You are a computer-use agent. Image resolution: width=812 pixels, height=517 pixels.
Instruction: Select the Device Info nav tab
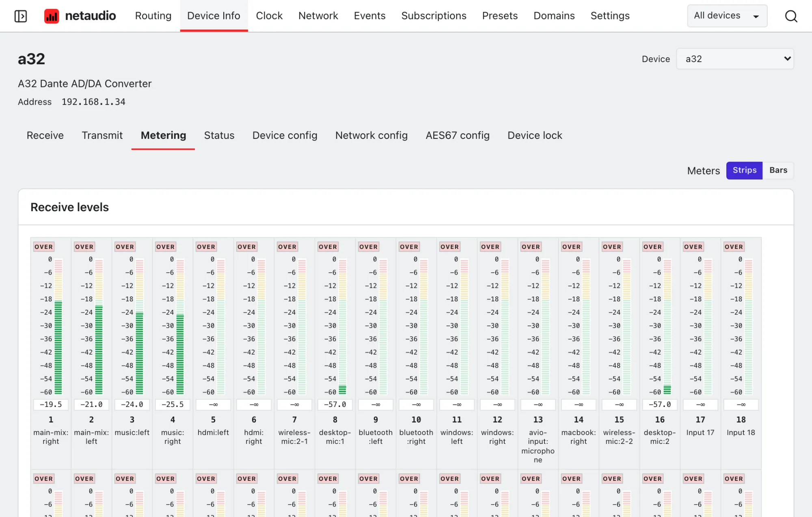(x=214, y=16)
